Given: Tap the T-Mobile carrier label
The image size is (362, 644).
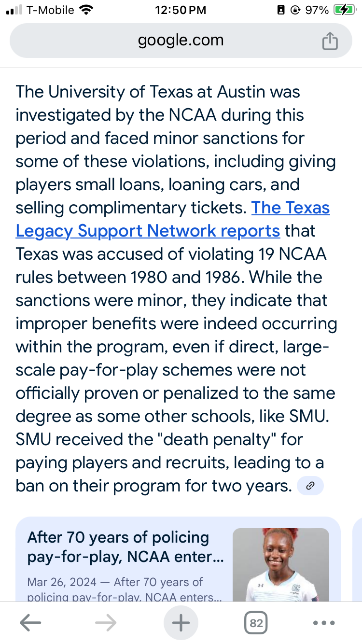Looking at the screenshot, I should tap(51, 10).
